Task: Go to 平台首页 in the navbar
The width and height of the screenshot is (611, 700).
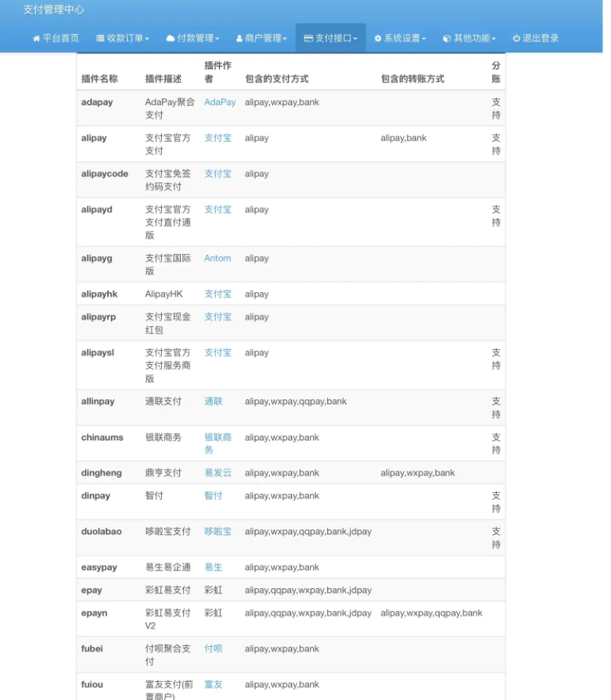Action: (60, 38)
